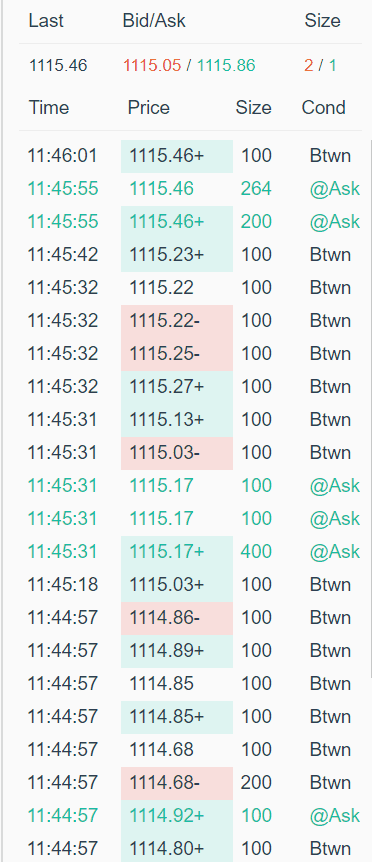
Task: Click the green ask price 1115.86
Action: tap(226, 65)
